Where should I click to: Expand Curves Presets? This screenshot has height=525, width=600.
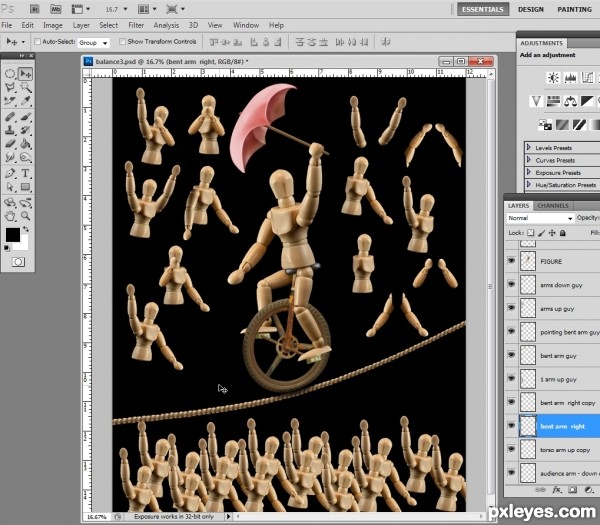click(528, 160)
